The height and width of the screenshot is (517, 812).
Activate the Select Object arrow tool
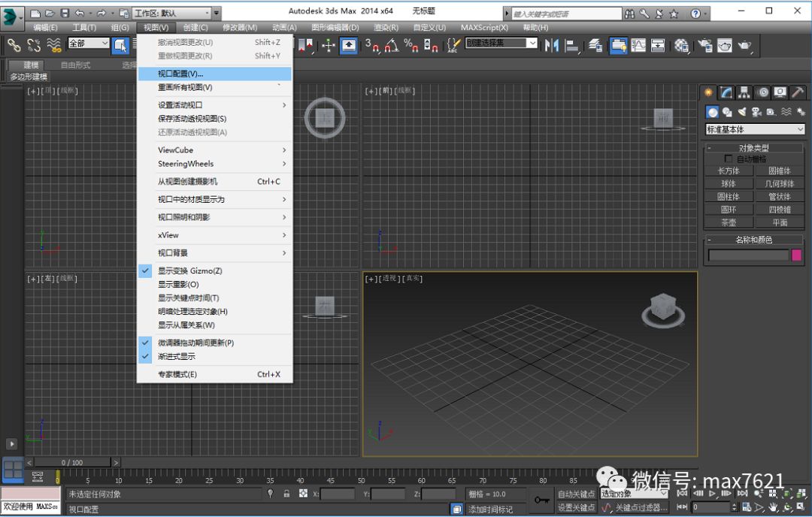(x=120, y=46)
